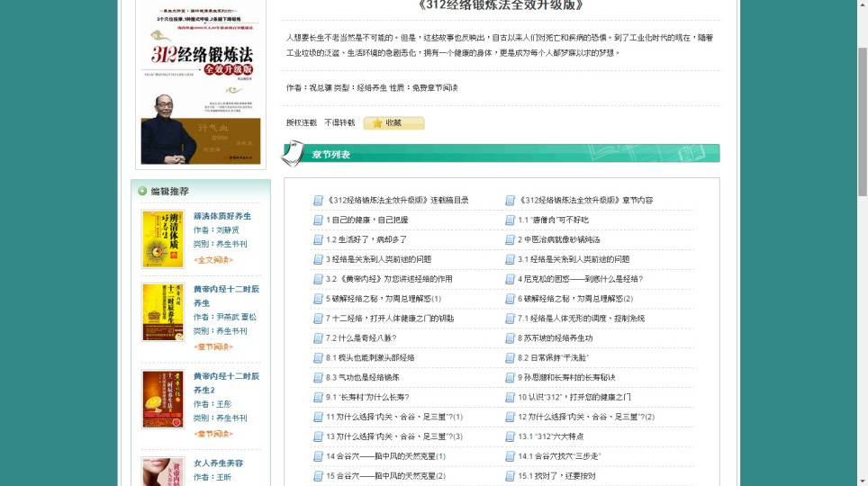
Task: Click 全文阅读 link under 辨清体质好养生
Action: click(x=212, y=259)
